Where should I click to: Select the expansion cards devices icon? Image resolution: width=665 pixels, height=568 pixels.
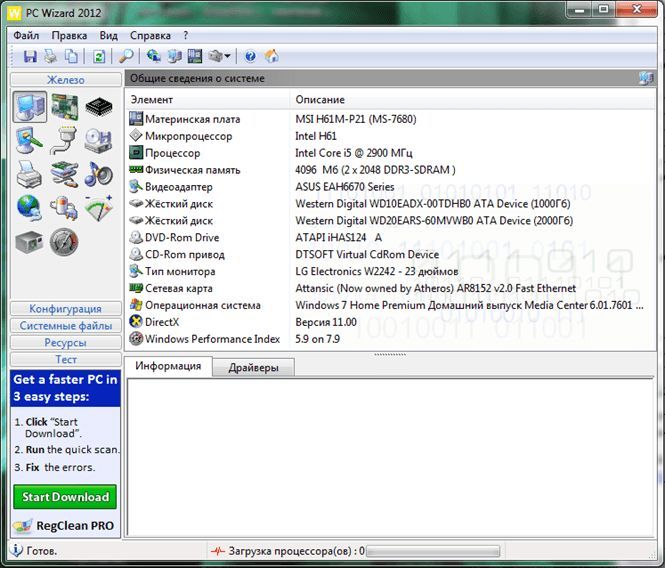click(x=64, y=174)
